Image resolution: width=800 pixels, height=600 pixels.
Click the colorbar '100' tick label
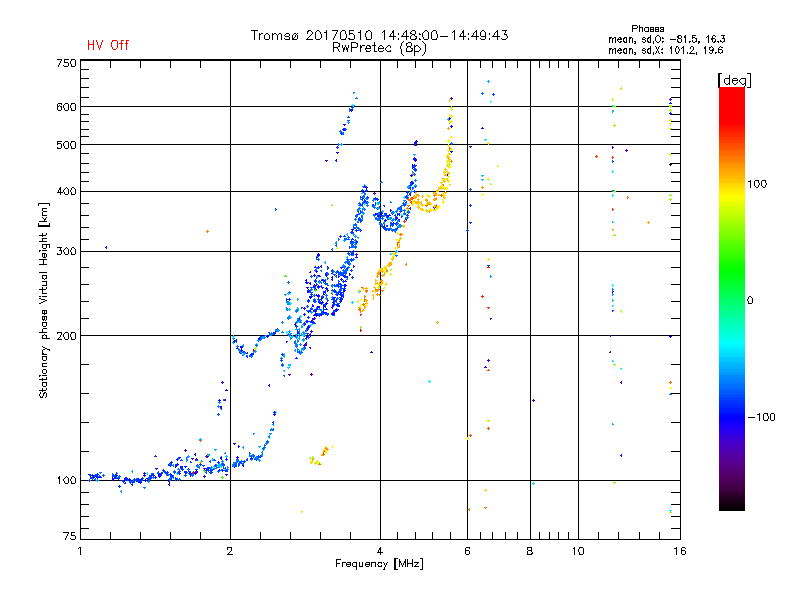coord(757,184)
